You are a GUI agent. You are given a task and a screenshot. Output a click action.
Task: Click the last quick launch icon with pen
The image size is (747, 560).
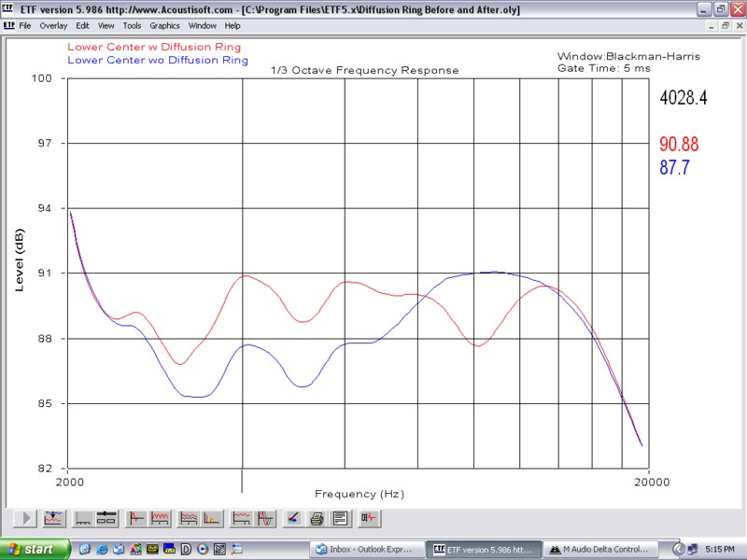tap(237, 550)
